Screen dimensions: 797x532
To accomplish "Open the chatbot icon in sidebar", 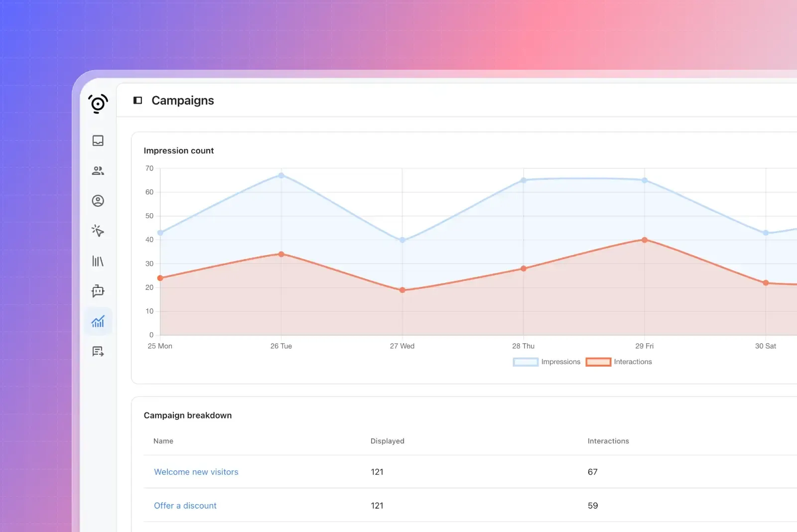I will [98, 291].
